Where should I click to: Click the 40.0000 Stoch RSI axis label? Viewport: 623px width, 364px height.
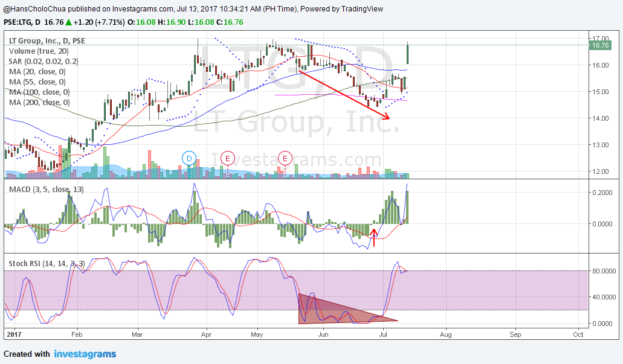point(604,297)
